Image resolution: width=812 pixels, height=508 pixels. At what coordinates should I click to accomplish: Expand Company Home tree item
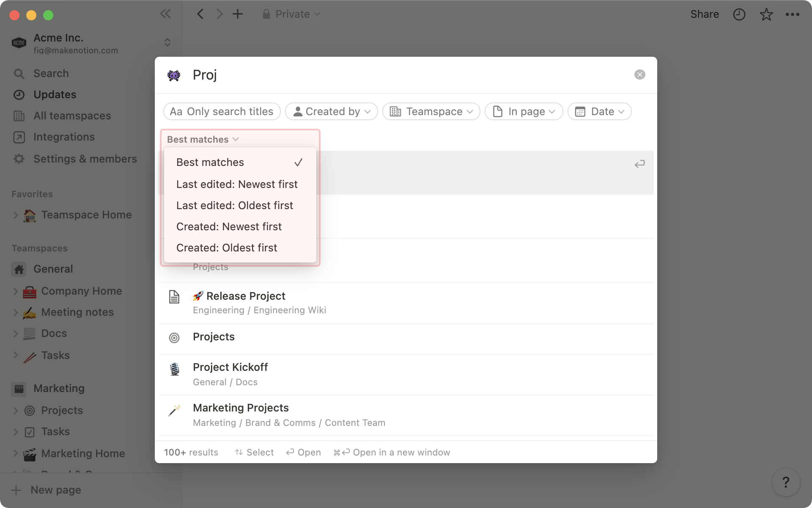[16, 291]
